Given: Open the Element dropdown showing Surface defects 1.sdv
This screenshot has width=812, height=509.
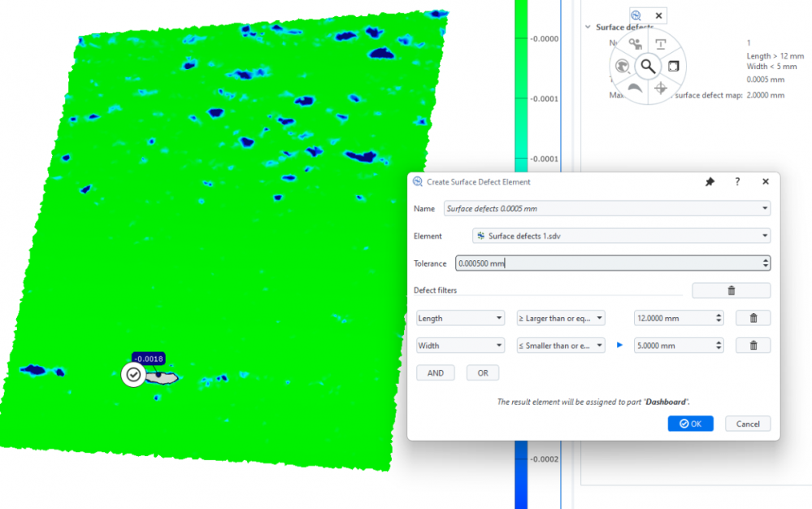Looking at the screenshot, I should tap(765, 236).
